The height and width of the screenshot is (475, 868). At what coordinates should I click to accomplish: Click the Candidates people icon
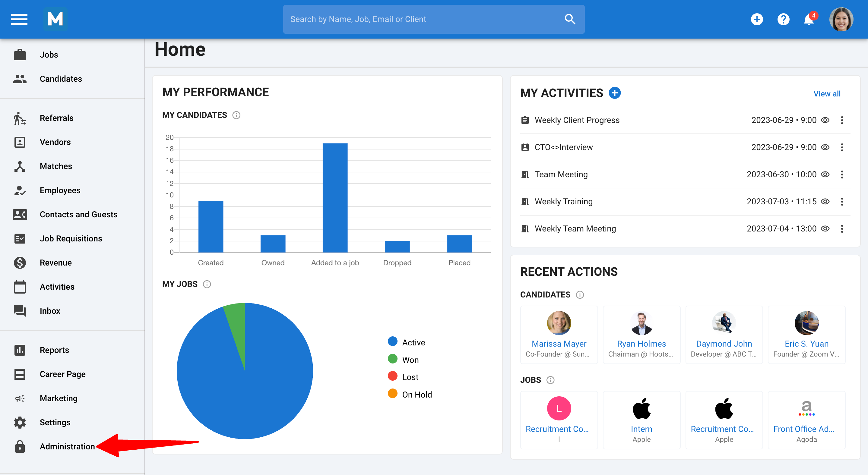click(20, 79)
